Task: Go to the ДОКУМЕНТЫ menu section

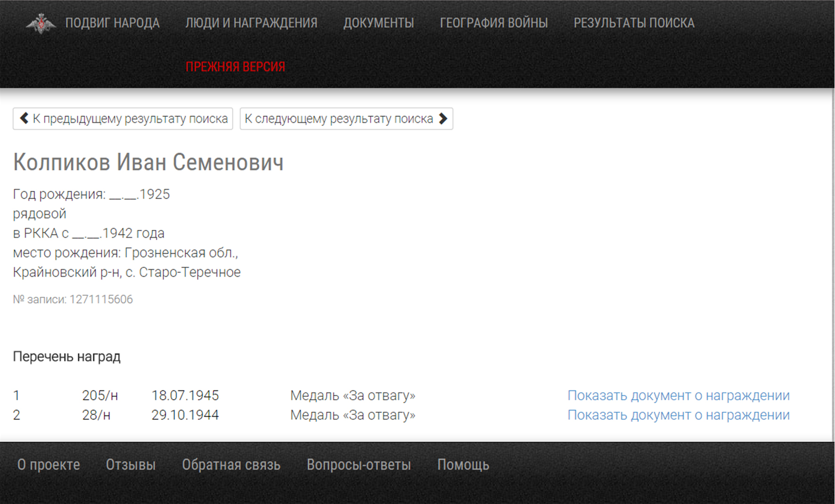Action: (378, 23)
